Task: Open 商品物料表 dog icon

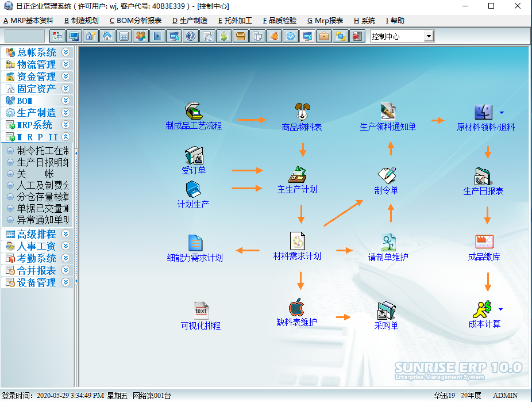Action: point(302,111)
